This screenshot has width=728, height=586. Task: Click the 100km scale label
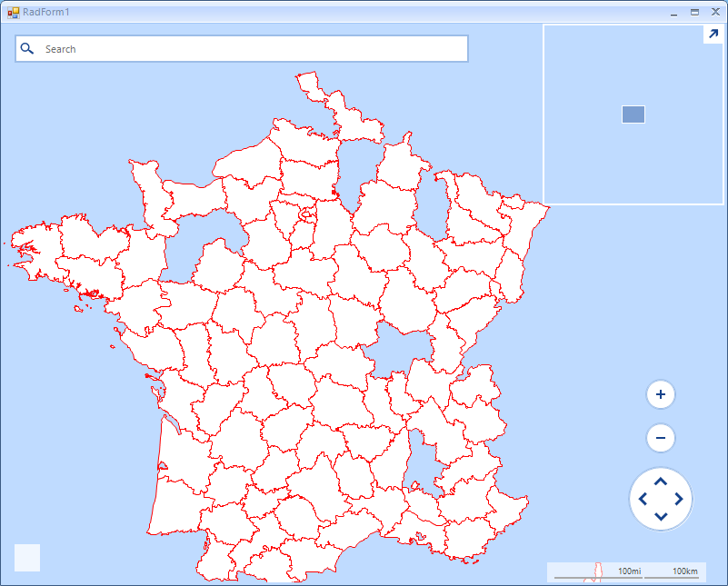tap(684, 571)
